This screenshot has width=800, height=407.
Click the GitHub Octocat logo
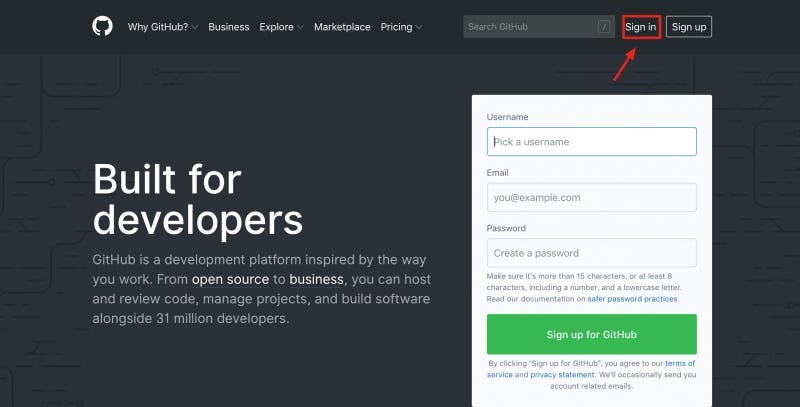tap(102, 26)
